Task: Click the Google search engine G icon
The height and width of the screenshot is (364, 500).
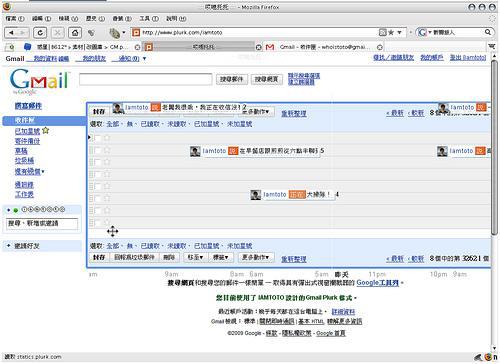Action: click(422, 32)
